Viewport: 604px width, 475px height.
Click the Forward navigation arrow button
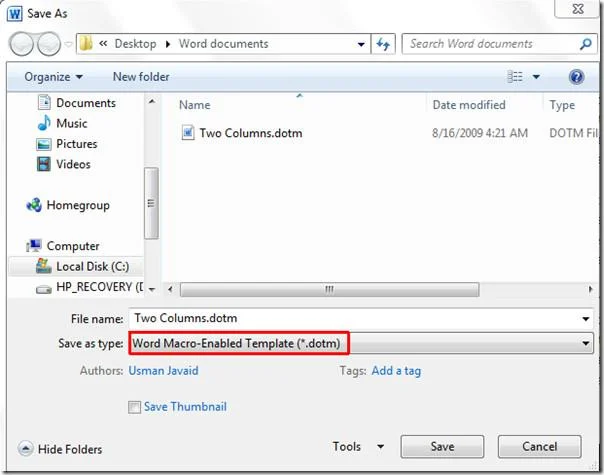[x=49, y=44]
